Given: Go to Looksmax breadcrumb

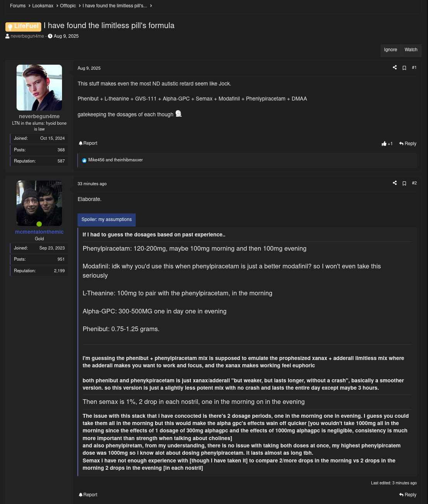Looking at the screenshot, I should pyautogui.click(x=43, y=6).
